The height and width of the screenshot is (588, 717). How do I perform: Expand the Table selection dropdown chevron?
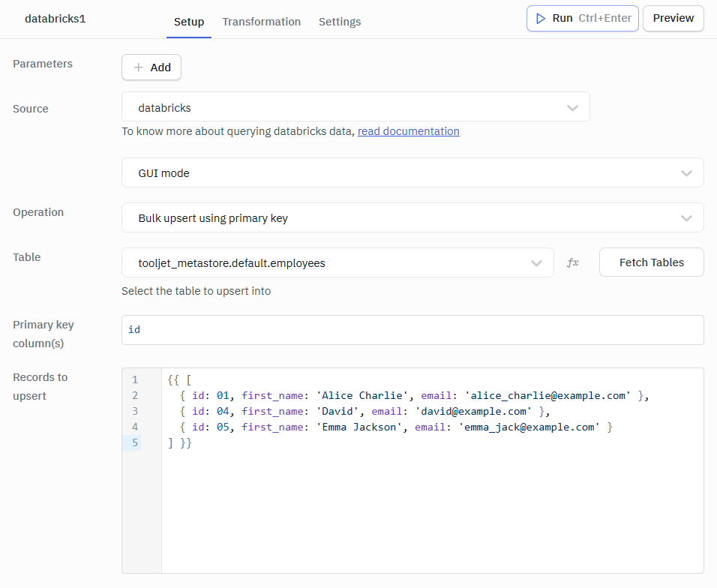(x=536, y=263)
